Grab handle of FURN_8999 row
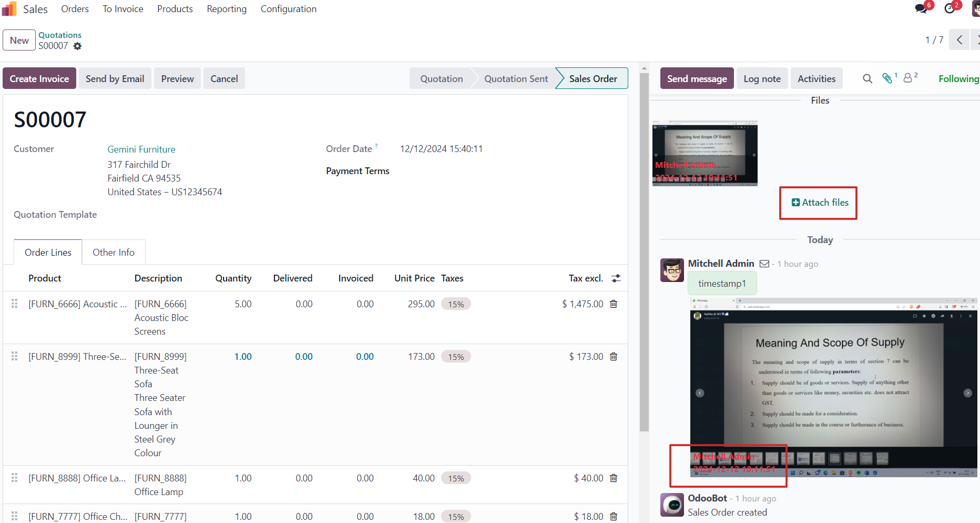This screenshot has height=523, width=980. coord(15,357)
